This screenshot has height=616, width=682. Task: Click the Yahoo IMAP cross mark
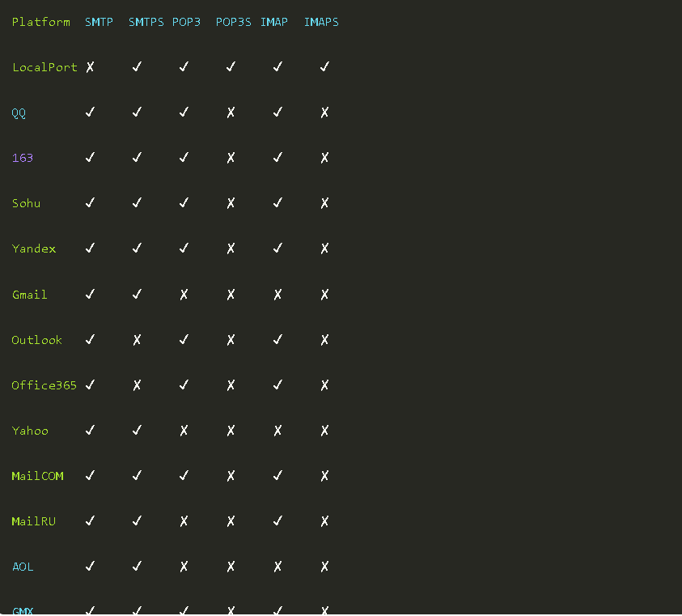pyautogui.click(x=277, y=431)
